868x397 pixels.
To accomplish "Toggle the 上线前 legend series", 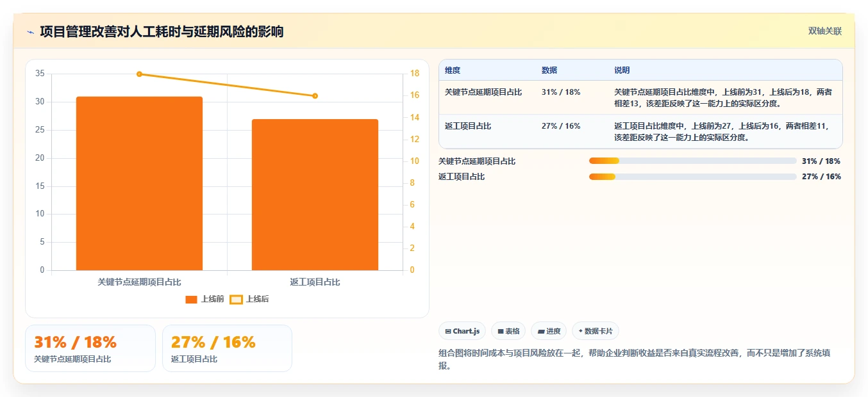I will 204,299.
